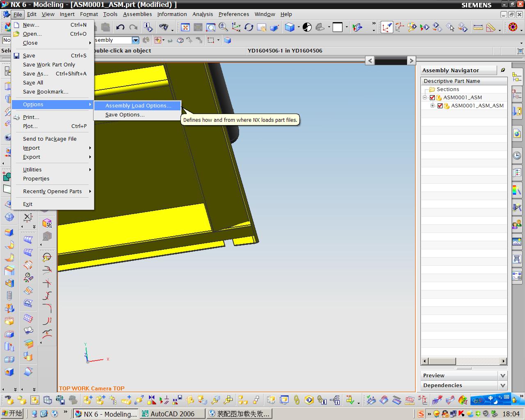This screenshot has width=525, height=420.
Task: Open the Measure Distance ruler tool
Action: click(x=478, y=27)
